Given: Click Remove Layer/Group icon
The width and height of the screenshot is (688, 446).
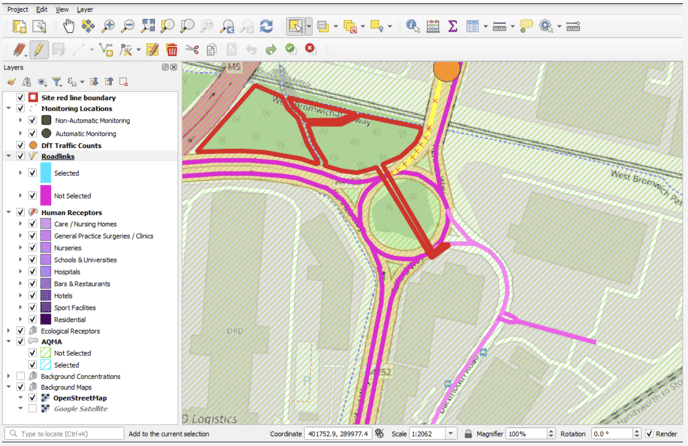Looking at the screenshot, I should 124,82.
